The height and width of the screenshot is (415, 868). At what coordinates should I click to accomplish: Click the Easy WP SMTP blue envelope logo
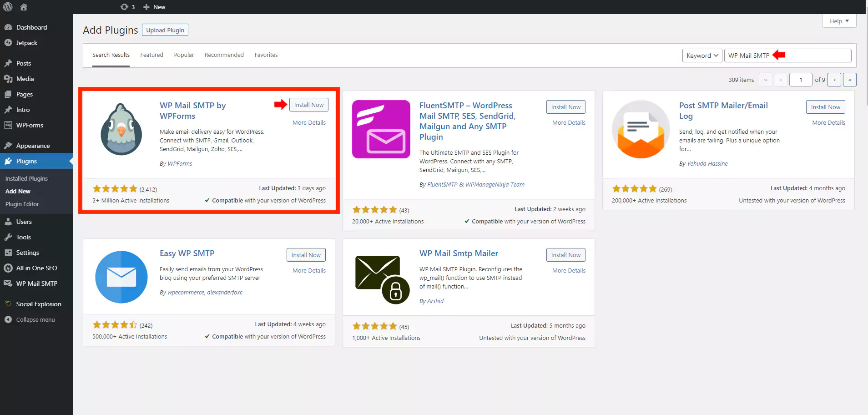(x=121, y=277)
